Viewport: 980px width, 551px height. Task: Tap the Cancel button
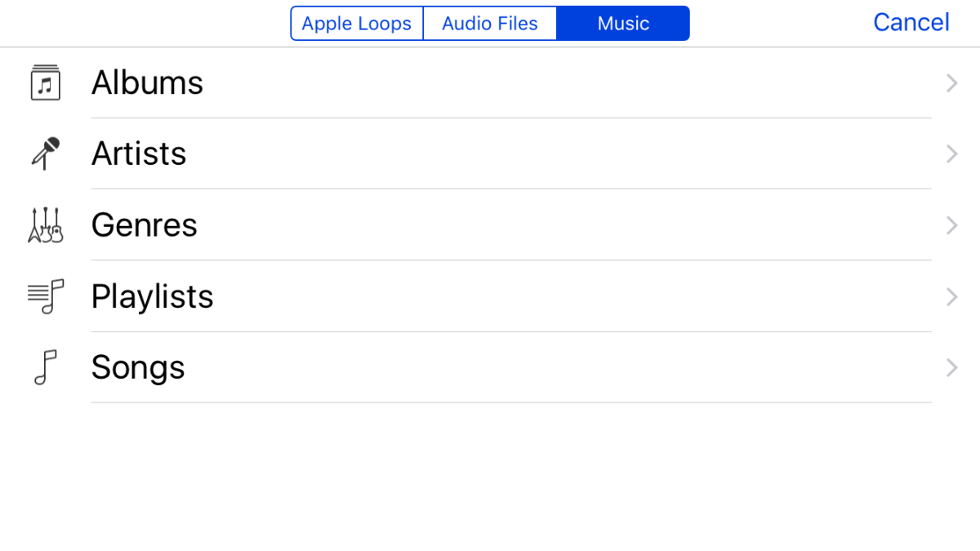(911, 22)
